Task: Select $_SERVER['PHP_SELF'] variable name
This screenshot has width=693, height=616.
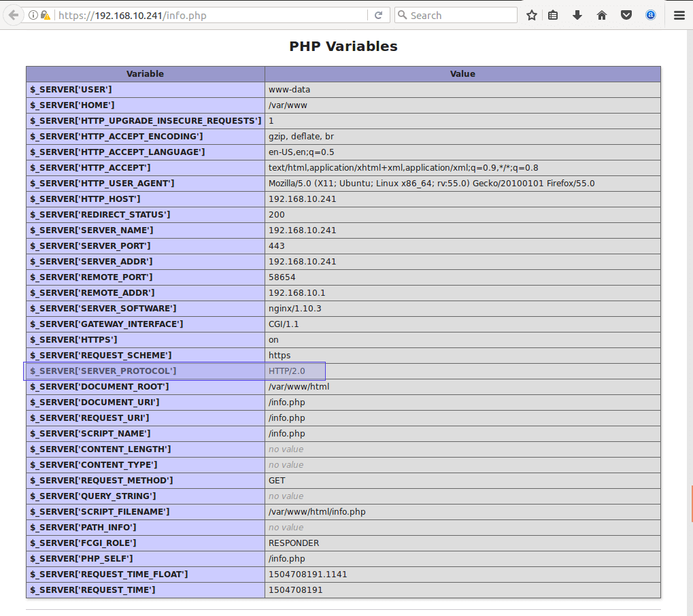Action: tap(82, 559)
